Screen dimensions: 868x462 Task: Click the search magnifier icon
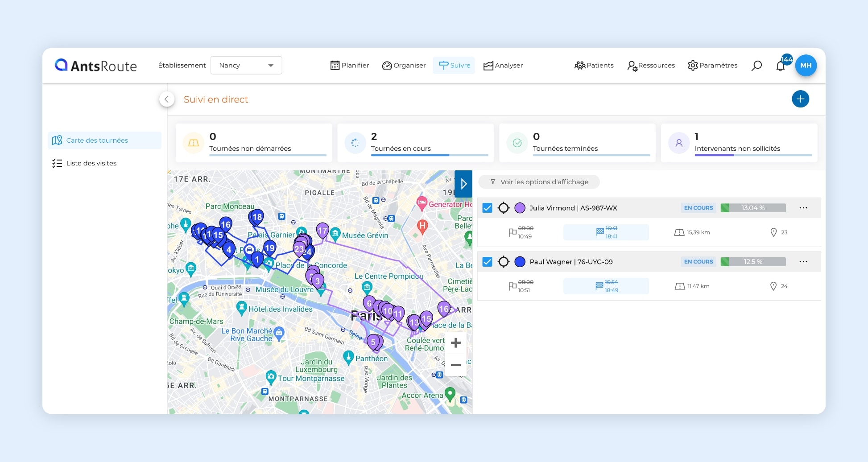coord(757,65)
